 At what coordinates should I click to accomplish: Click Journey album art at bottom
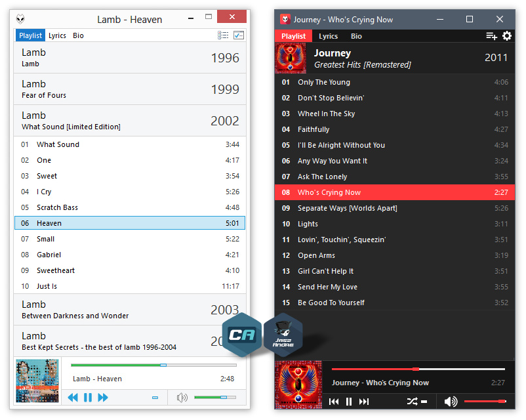coord(298,385)
